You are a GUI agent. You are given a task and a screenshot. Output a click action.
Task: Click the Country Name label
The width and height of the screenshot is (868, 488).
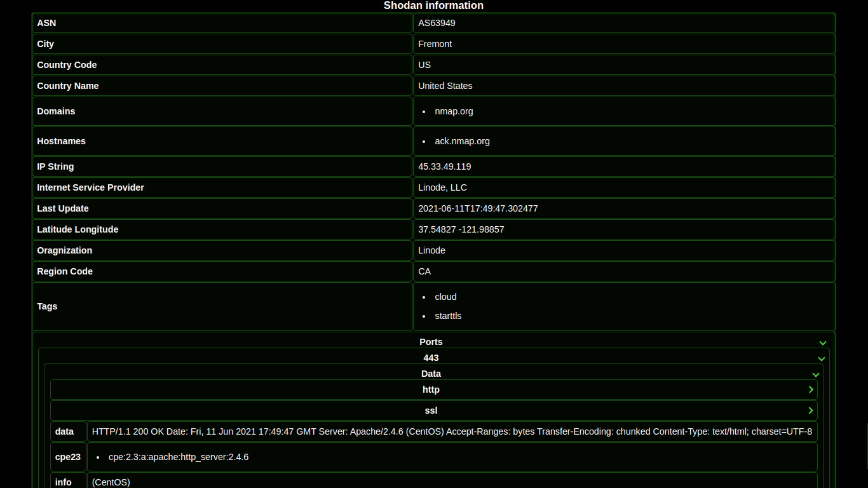68,86
